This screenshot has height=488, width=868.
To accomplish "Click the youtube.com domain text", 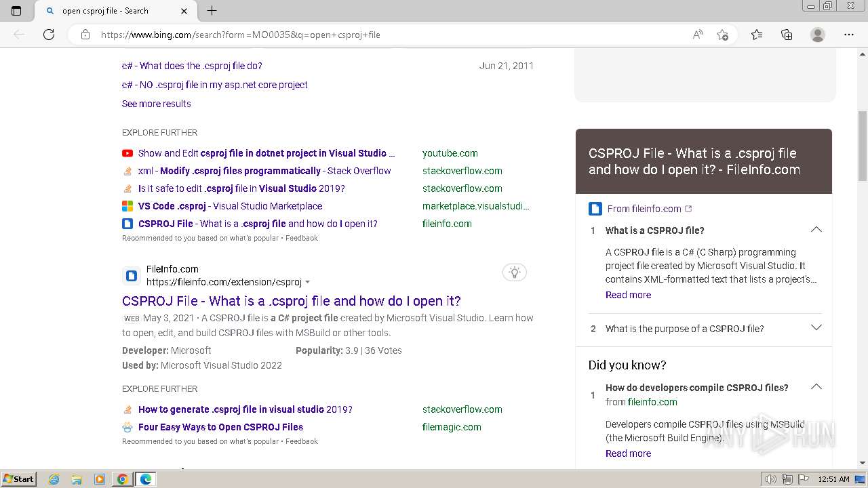I will [x=450, y=153].
